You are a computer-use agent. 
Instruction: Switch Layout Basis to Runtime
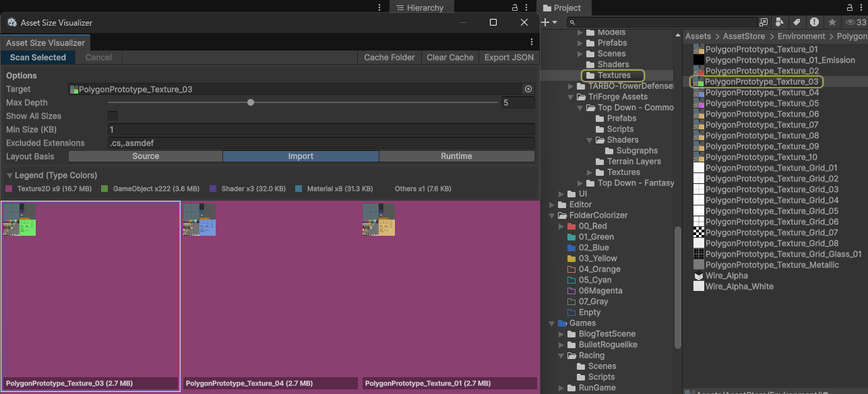click(457, 156)
